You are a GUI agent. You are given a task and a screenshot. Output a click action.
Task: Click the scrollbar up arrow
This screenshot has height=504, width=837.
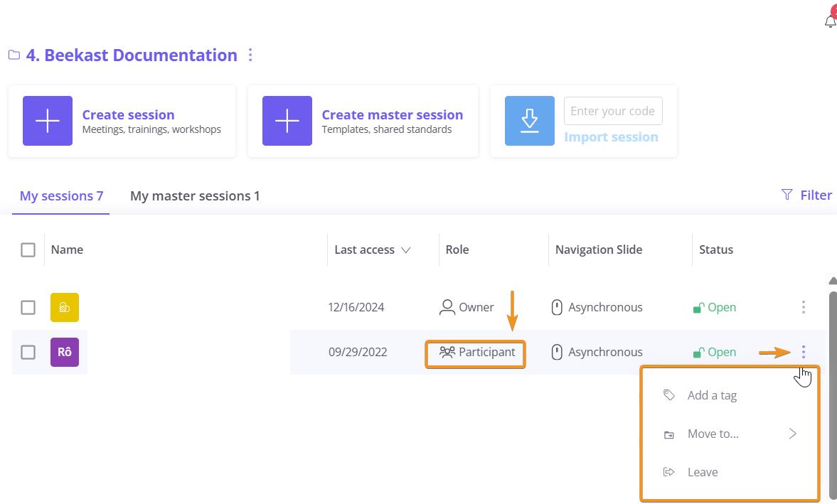click(833, 281)
